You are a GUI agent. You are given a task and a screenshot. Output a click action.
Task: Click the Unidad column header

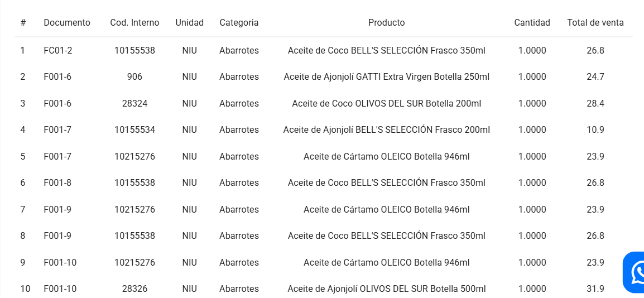click(189, 23)
